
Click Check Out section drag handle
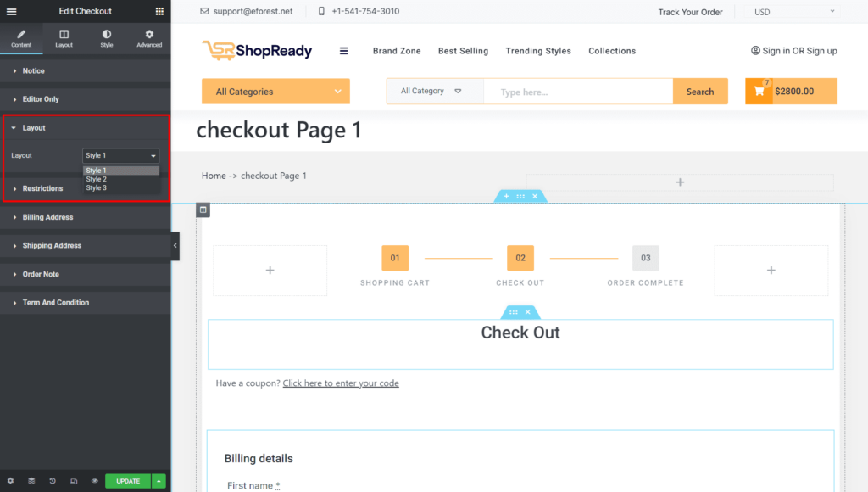(x=513, y=312)
